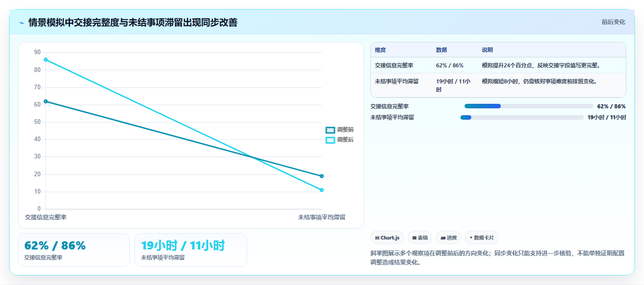Toggle the 调整后 legend swatch
Image resolution: width=644 pixels, height=285 pixels.
330,140
